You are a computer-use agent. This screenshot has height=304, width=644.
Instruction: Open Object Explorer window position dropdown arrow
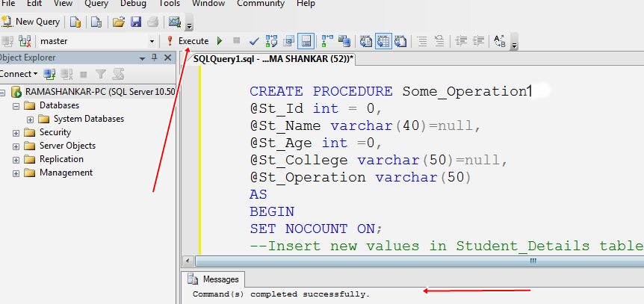(x=143, y=58)
